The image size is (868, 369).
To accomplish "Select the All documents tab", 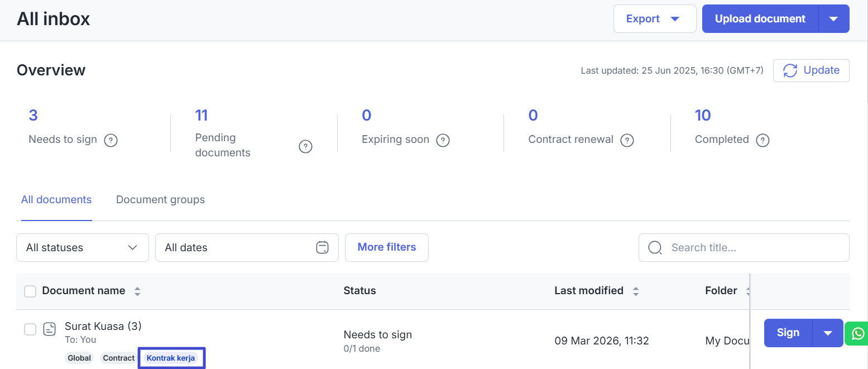I will point(56,200).
